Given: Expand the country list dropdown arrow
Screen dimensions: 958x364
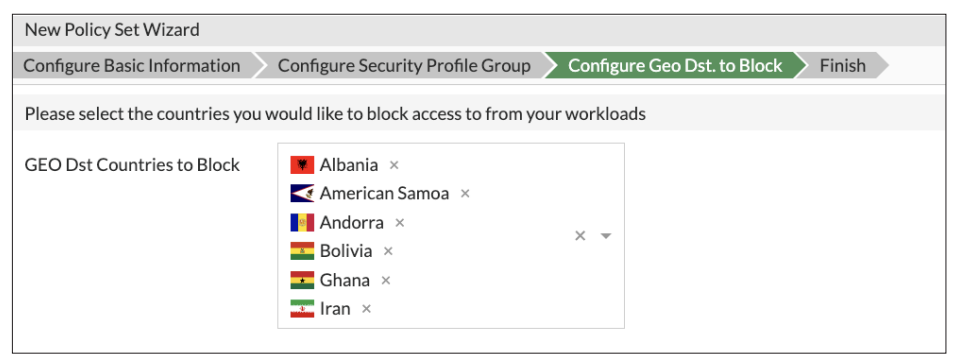Looking at the screenshot, I should point(605,236).
